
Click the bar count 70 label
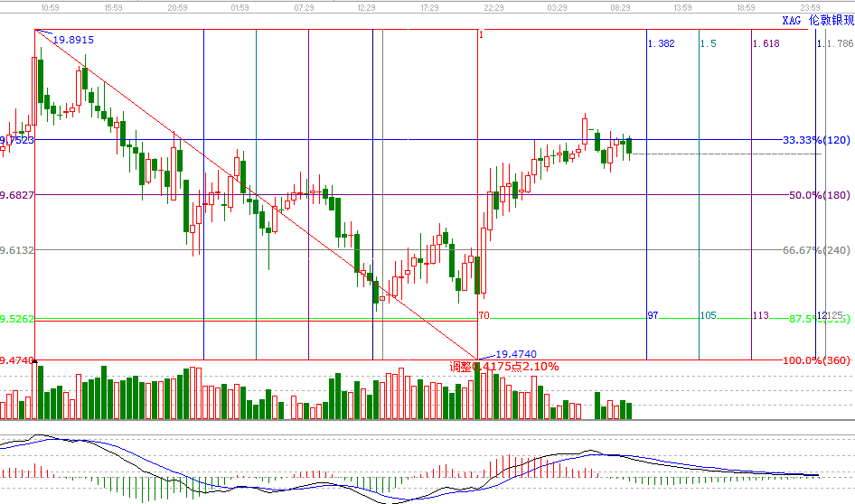(484, 315)
